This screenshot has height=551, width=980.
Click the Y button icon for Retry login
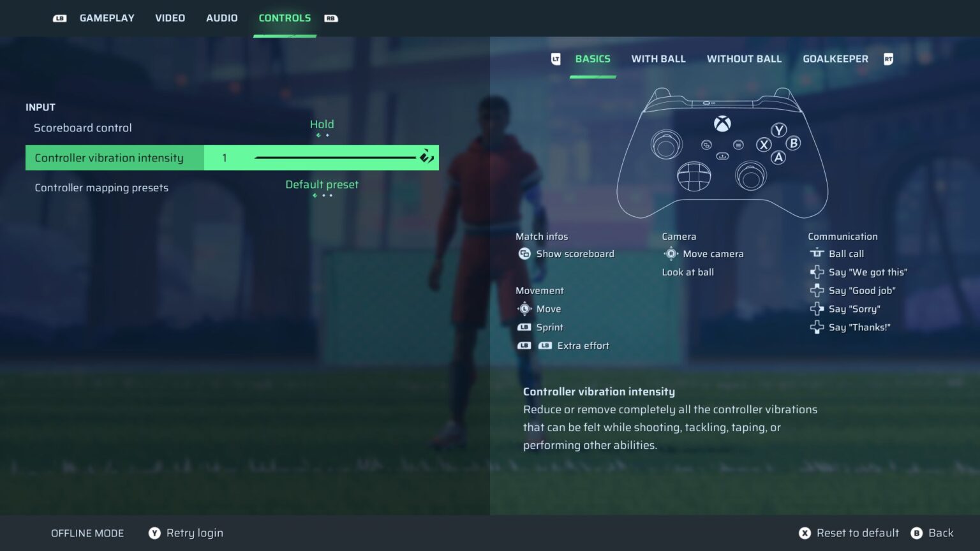154,533
